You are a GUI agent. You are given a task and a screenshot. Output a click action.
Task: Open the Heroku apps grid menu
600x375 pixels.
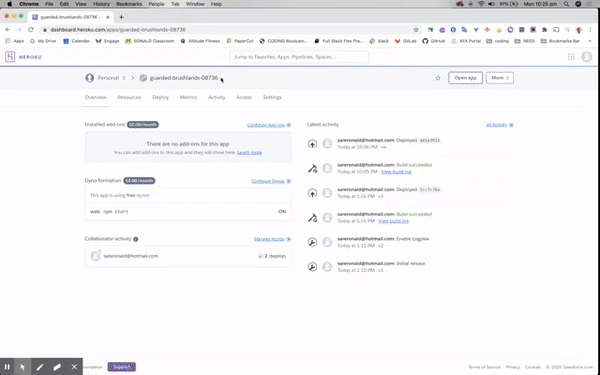tap(571, 57)
